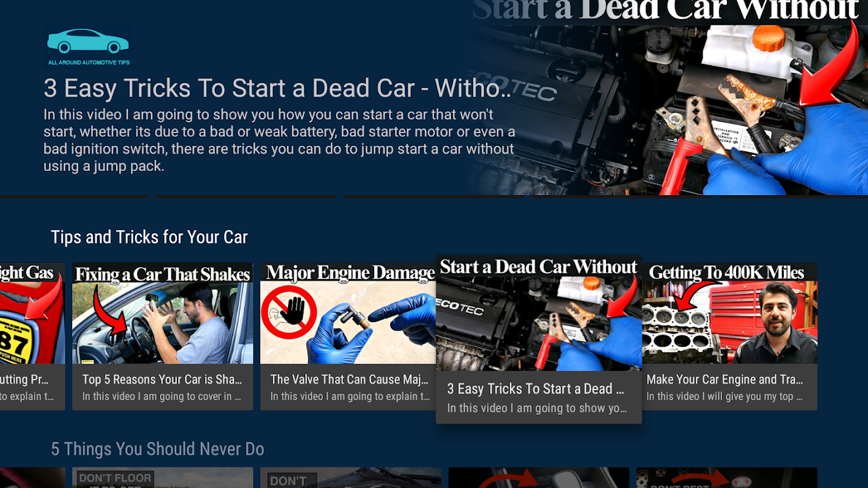Click 'Make Your Car Engine and Tra...' title

(x=725, y=379)
